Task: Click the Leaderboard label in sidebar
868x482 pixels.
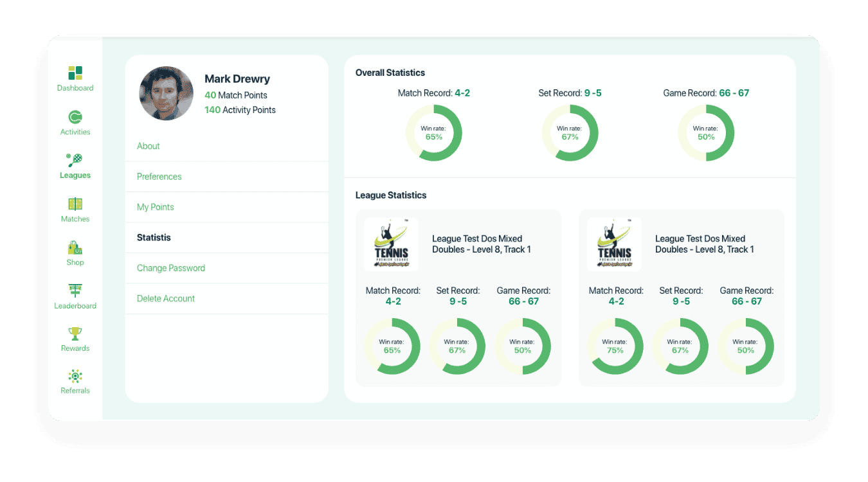Action: (x=75, y=306)
